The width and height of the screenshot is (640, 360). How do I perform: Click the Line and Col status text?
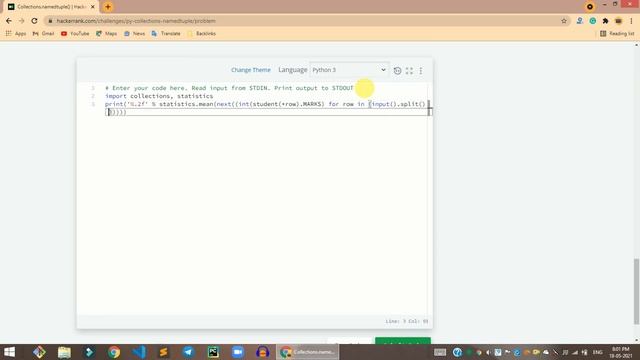click(407, 321)
